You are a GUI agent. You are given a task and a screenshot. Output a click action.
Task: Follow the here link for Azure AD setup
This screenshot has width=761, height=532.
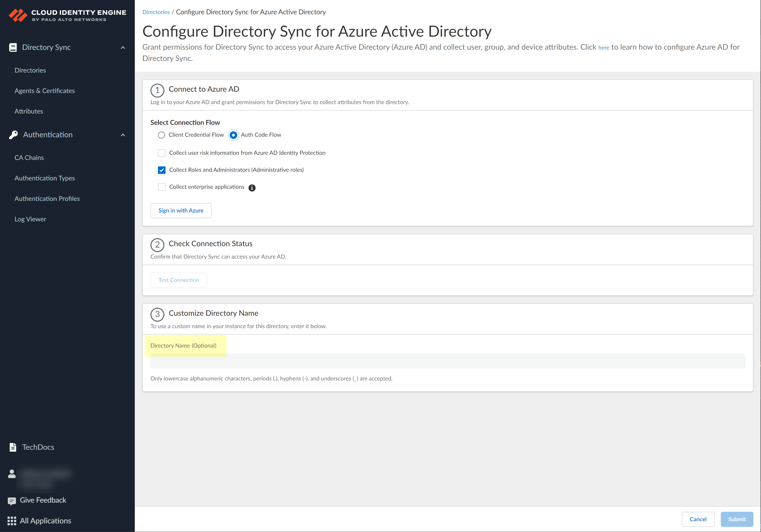click(604, 47)
